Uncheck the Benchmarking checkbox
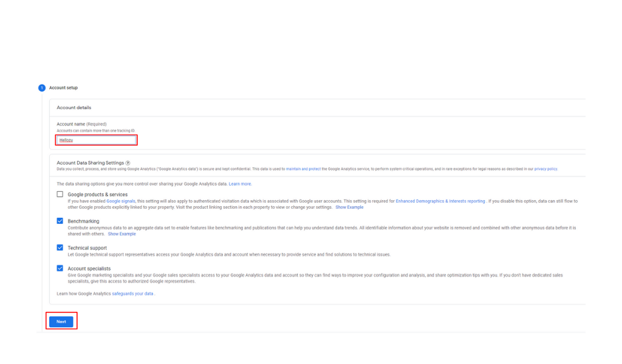This screenshot has height=364, width=622. pos(60,221)
